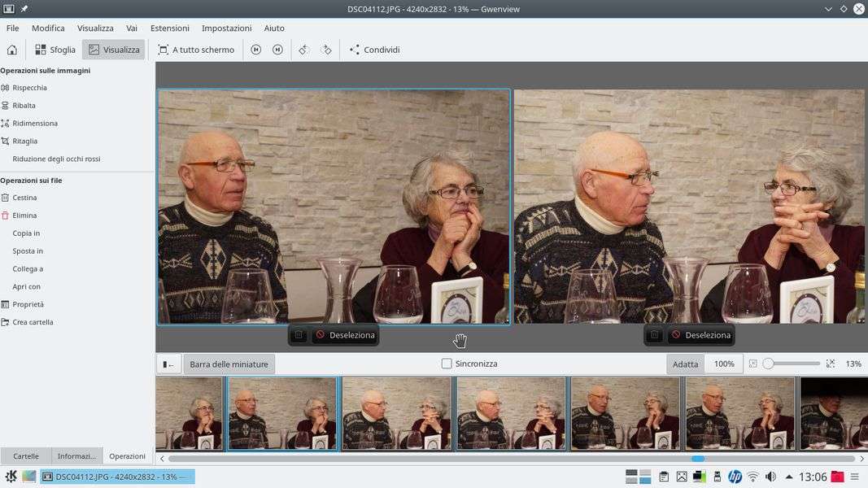This screenshot has width=868, height=488.
Task: Toggle Adatta zoom-to-fit mode
Action: point(685,364)
